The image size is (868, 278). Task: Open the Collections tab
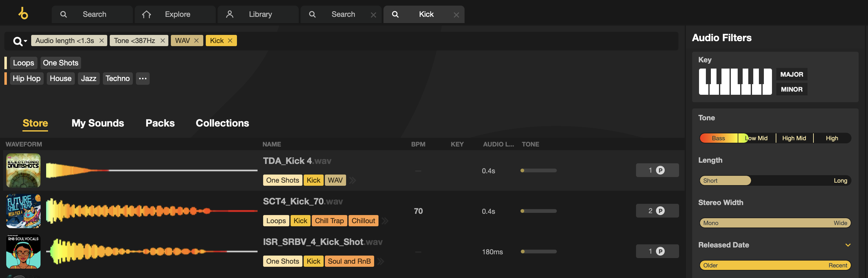click(222, 123)
